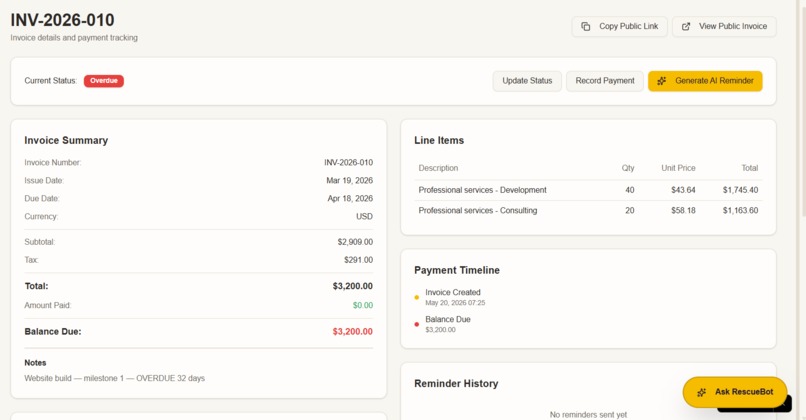
Task: Generate an AI reminder
Action: pos(705,81)
